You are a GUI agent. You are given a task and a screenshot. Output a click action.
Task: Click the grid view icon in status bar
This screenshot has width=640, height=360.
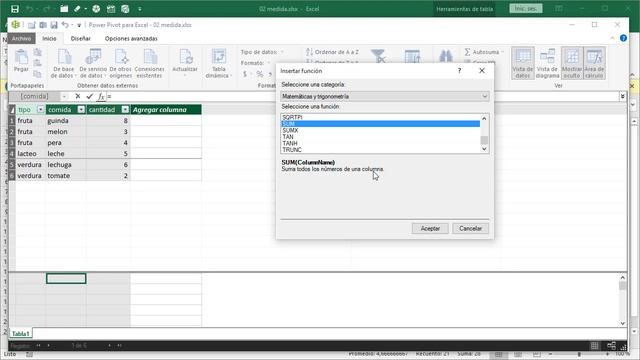pos(595,346)
